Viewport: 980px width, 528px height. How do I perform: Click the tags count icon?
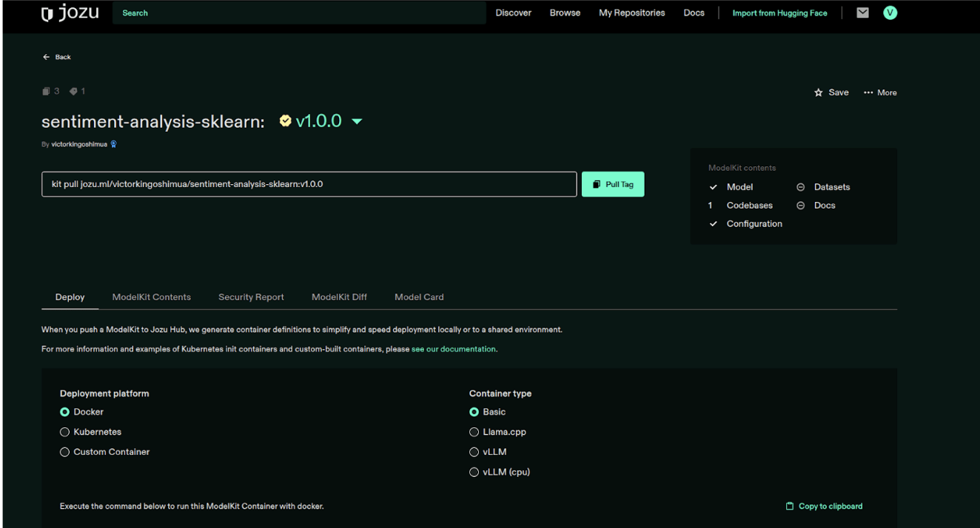pyautogui.click(x=73, y=91)
